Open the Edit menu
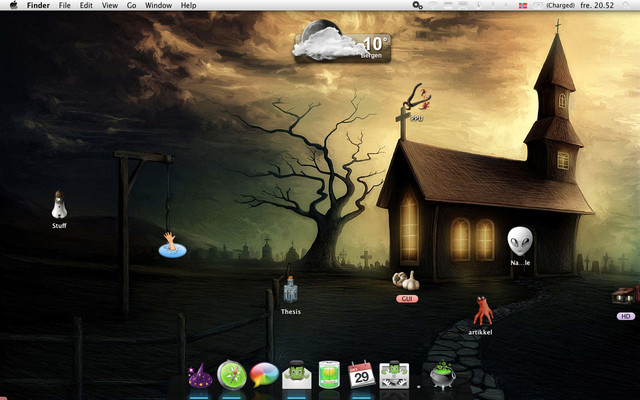This screenshot has height=400, width=640. tap(86, 5)
